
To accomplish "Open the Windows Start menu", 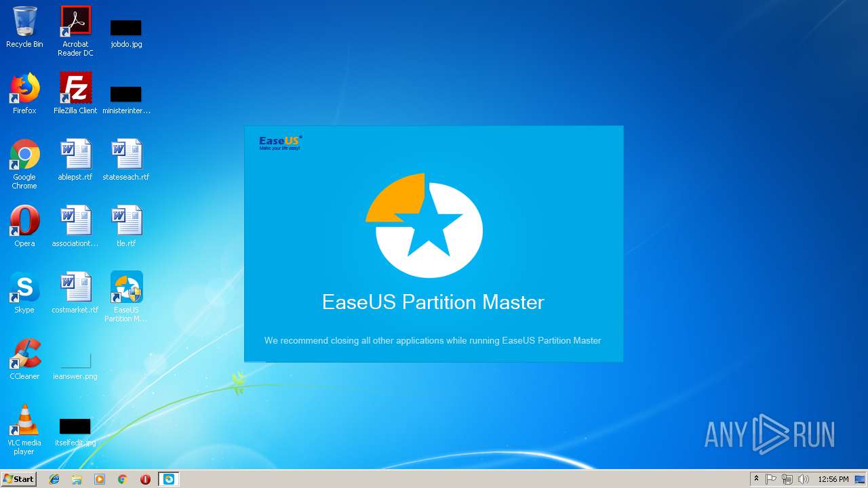I will pos(18,479).
